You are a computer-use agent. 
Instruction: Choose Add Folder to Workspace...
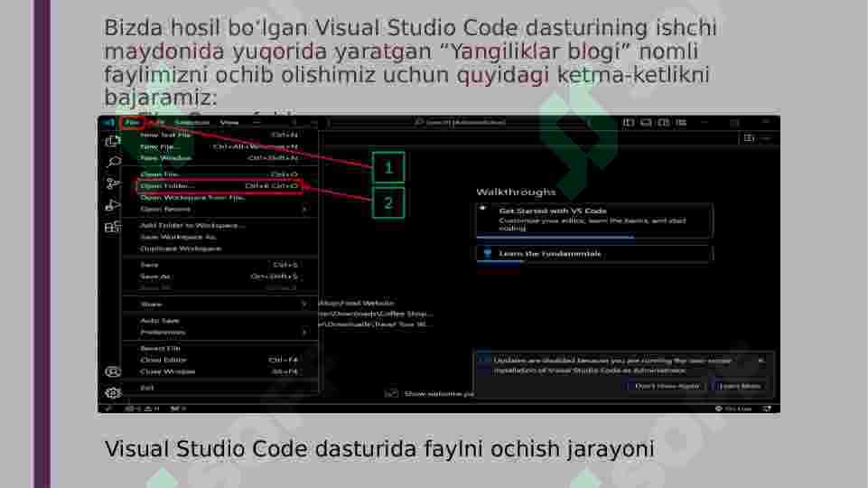pos(219,225)
